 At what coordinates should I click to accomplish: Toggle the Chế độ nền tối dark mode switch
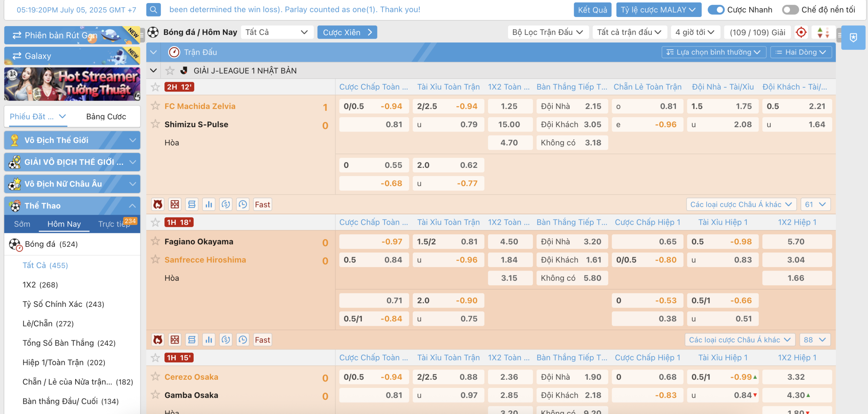pyautogui.click(x=790, y=10)
